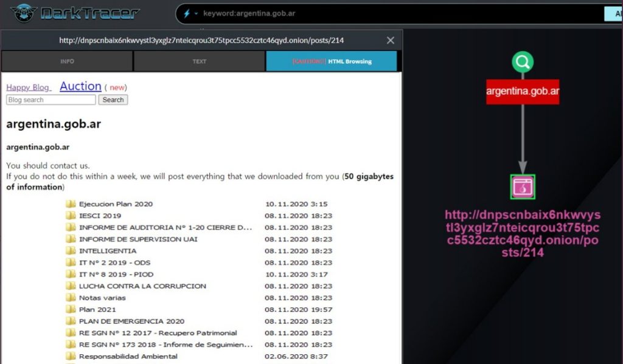Switch to the INFO tab
This screenshot has width=623, height=364.
pyautogui.click(x=67, y=61)
